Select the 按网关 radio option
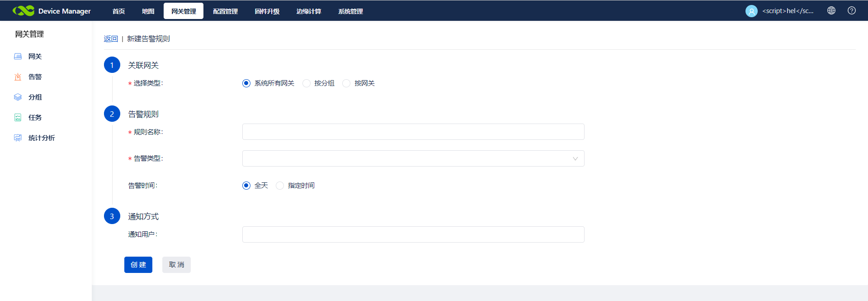868x301 pixels. 346,83
